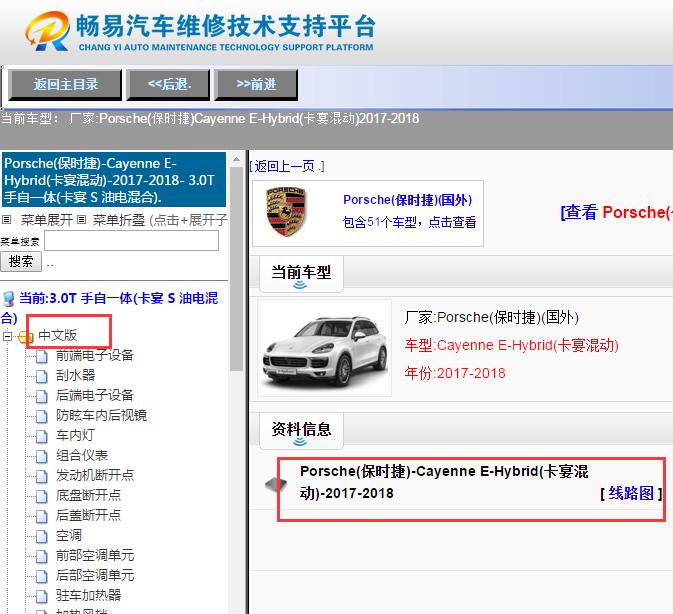673x614 pixels.
Task: Click the 当前:3.0T 手自一体 tree root
Action: coord(109,308)
